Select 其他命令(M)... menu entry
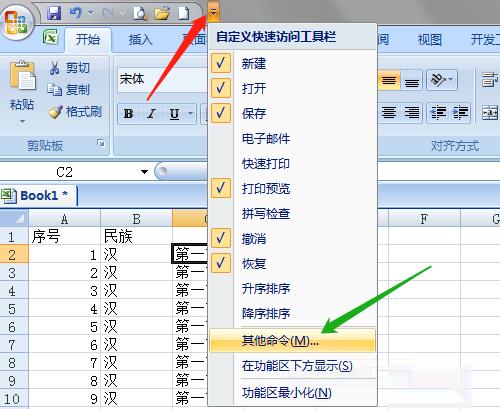The height and width of the screenshot is (409, 500). point(293,341)
